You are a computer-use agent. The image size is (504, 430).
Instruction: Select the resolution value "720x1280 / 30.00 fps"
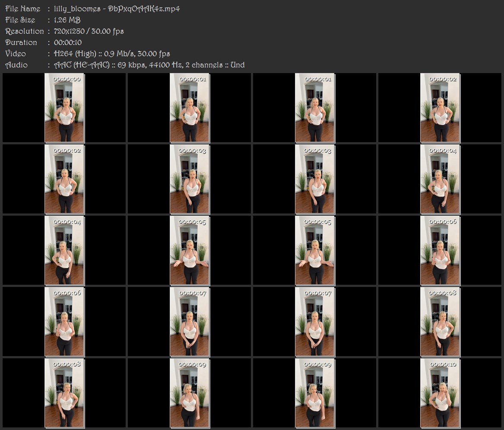click(89, 31)
